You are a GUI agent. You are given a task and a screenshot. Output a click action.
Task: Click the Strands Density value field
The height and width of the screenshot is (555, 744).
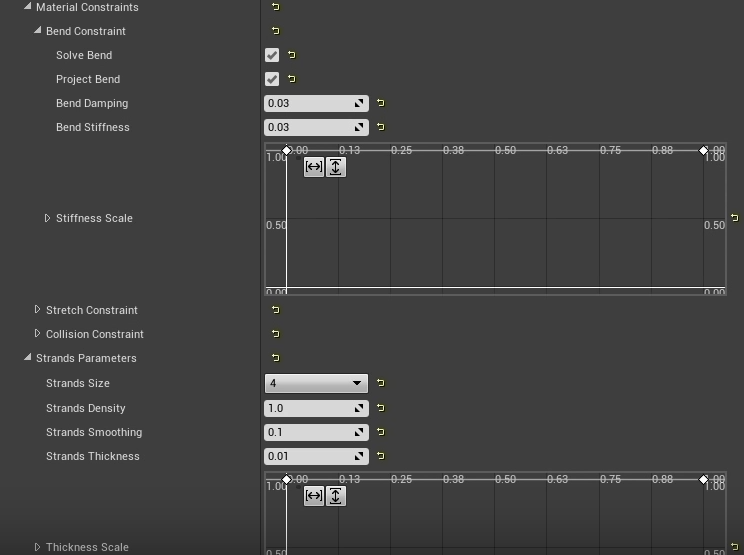(x=316, y=408)
